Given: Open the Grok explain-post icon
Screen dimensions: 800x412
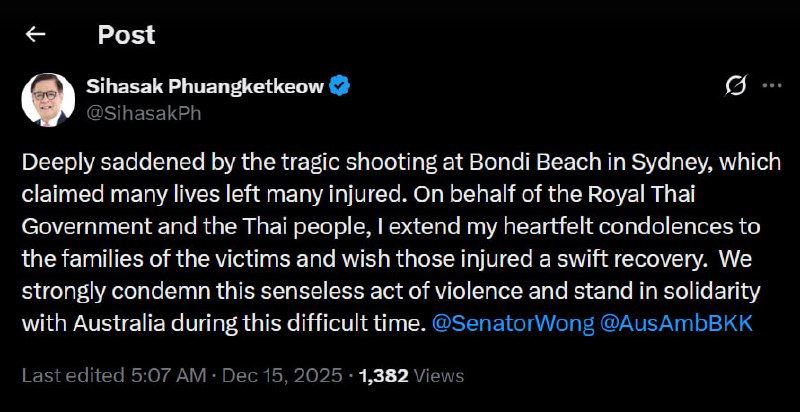Looking at the screenshot, I should point(735,87).
